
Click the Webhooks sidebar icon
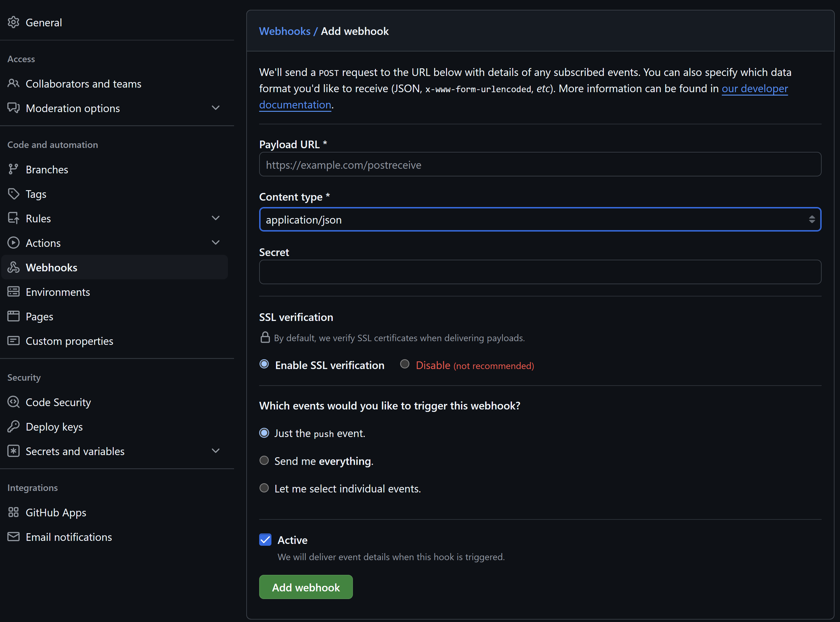pyautogui.click(x=13, y=267)
